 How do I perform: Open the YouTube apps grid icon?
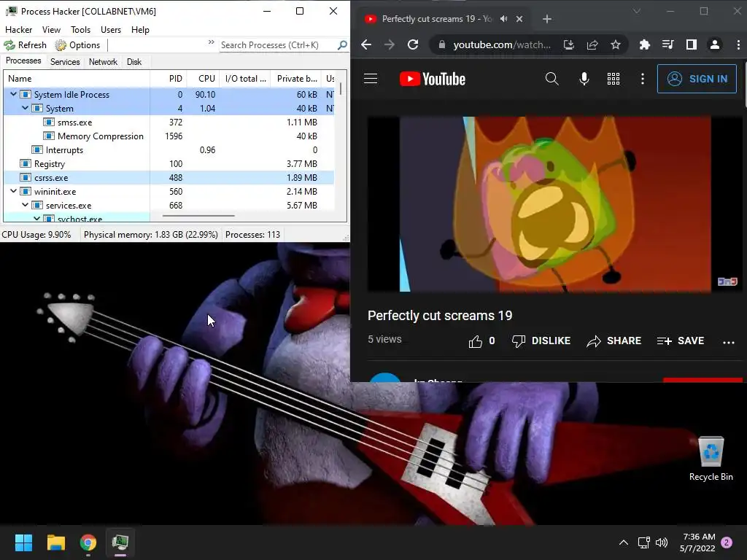[x=614, y=79]
